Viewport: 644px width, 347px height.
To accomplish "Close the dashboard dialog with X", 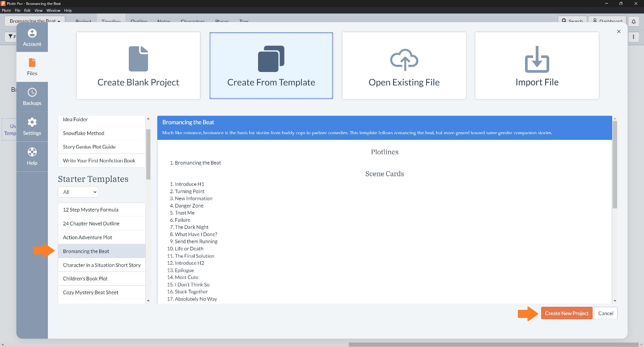I will (619, 31).
